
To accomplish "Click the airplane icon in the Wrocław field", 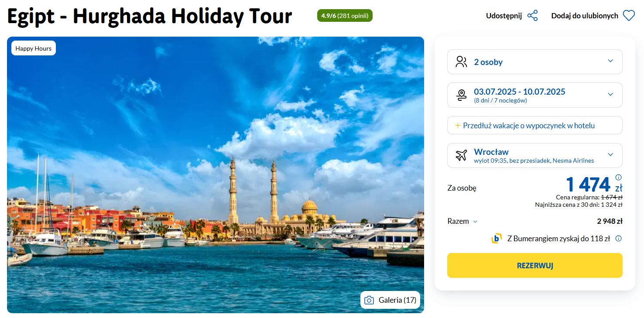I will tap(461, 155).
